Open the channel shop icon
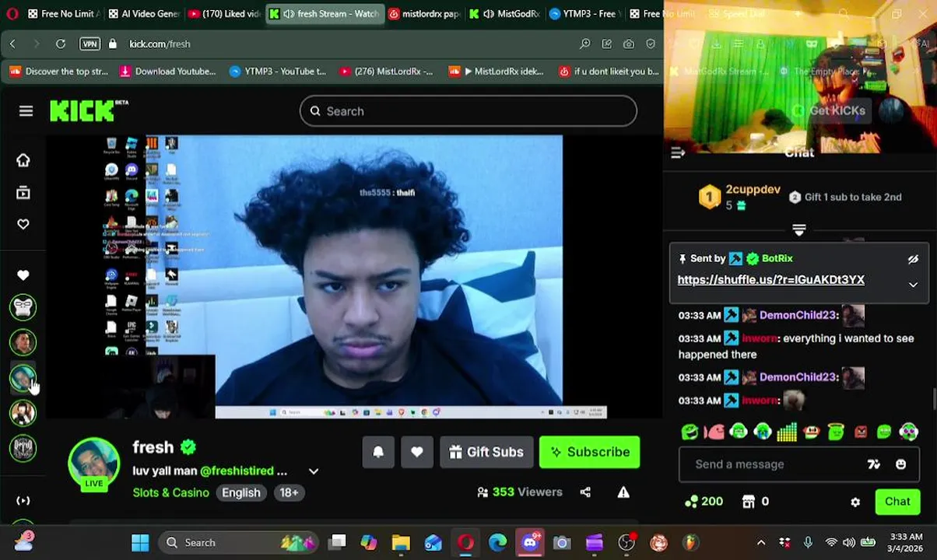The image size is (937, 560). (749, 502)
